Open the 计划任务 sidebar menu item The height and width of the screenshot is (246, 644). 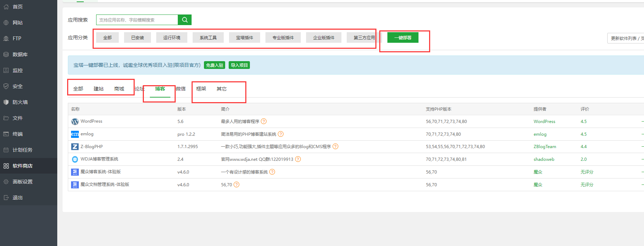pyautogui.click(x=29, y=150)
